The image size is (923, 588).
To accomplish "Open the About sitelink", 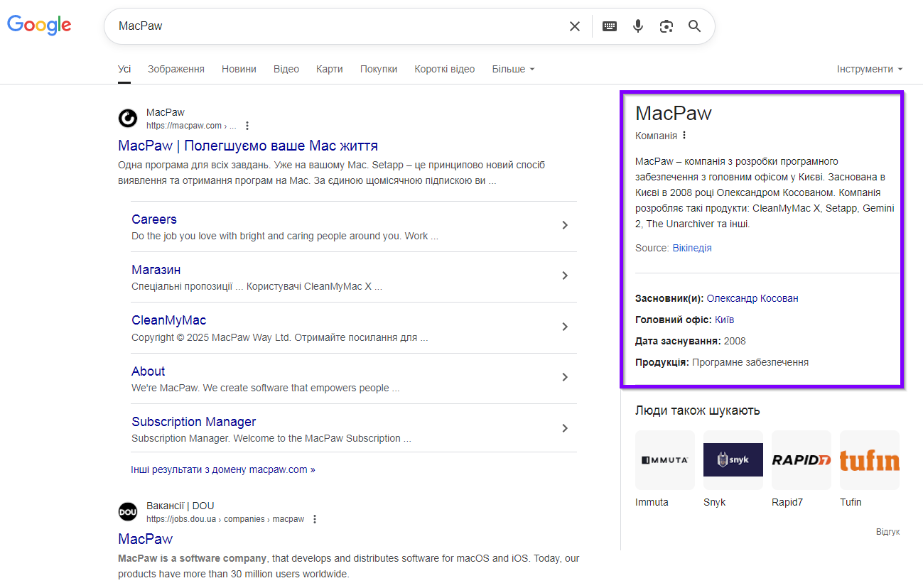I will coord(149,371).
